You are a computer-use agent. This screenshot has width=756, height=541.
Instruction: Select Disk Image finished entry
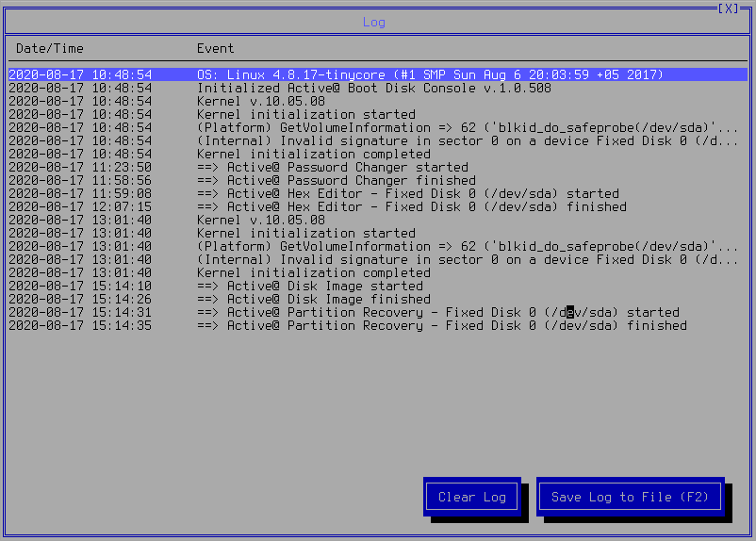(x=378, y=299)
